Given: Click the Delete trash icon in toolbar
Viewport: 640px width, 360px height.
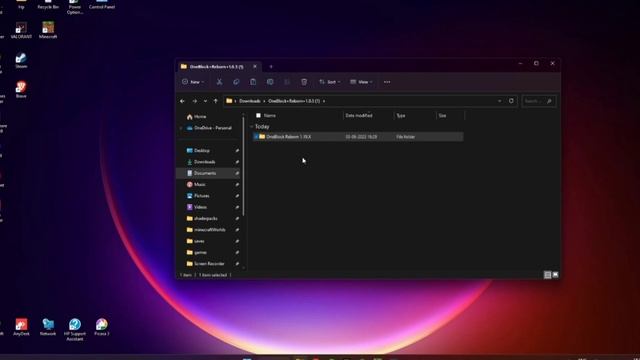Looking at the screenshot, I should (x=304, y=82).
